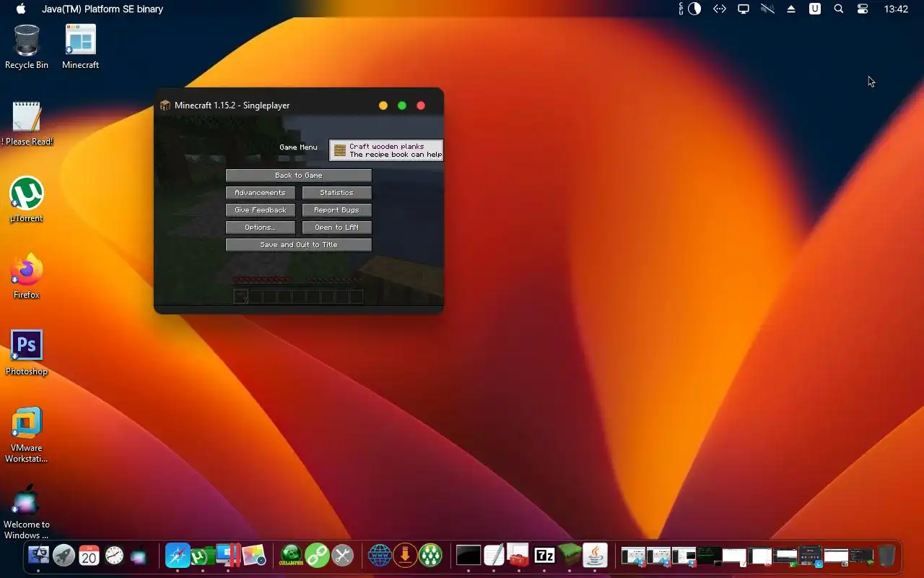Open the Minecraft grass block dock icon

pyautogui.click(x=570, y=556)
